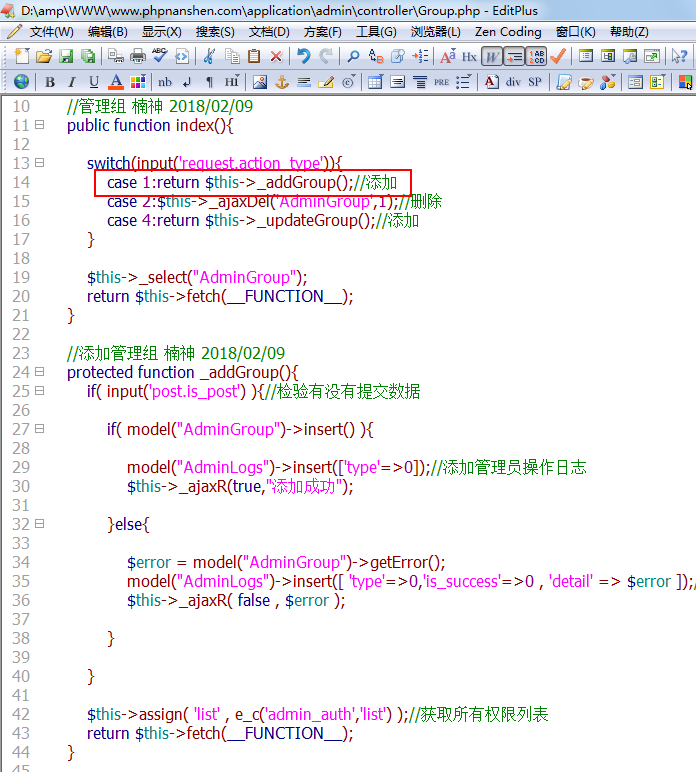This screenshot has height=772, width=696.
Task: Click the paragraph mark ¶ button
Action: pos(209,82)
